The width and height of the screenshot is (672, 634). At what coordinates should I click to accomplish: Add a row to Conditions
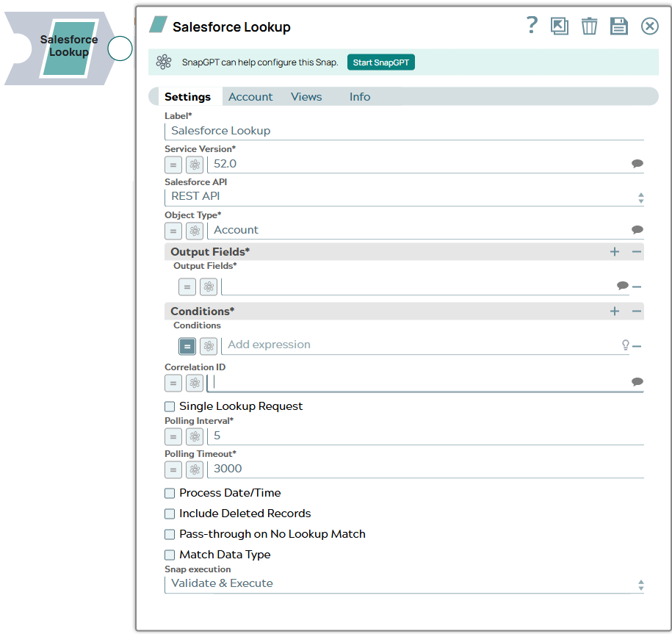pos(615,311)
